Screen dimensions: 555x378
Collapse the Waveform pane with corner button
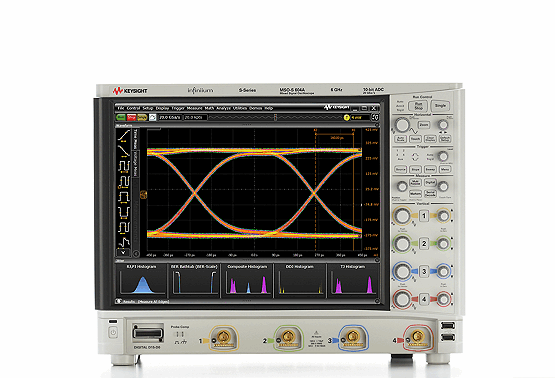click(x=377, y=125)
